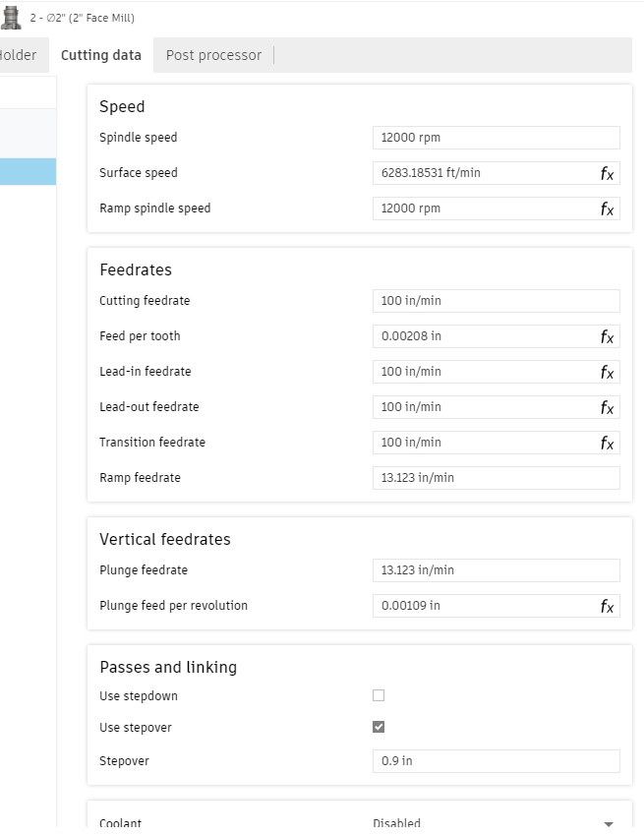Click the 'Ramp feedrate' label
The height and width of the screenshot is (835, 644).
tap(140, 478)
